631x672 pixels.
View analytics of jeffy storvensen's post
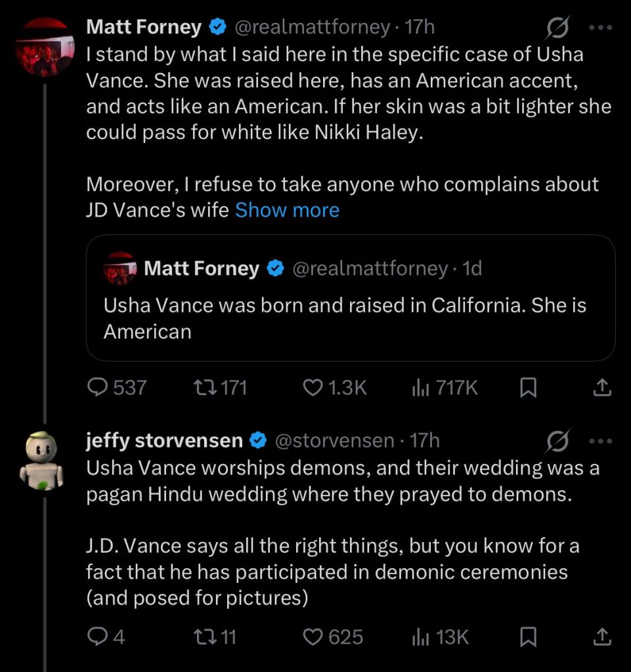(x=420, y=637)
